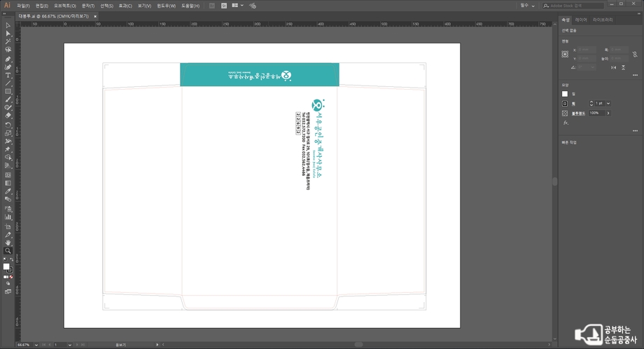Screen dimensions: 644x349
Task: Select the Mesh tool
Action: coord(8,175)
